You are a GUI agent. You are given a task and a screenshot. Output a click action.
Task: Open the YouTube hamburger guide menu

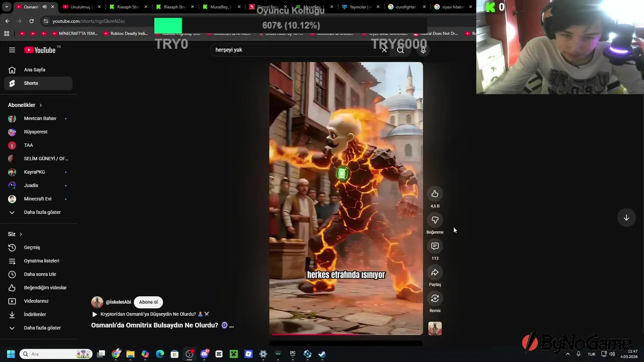tap(12, 50)
